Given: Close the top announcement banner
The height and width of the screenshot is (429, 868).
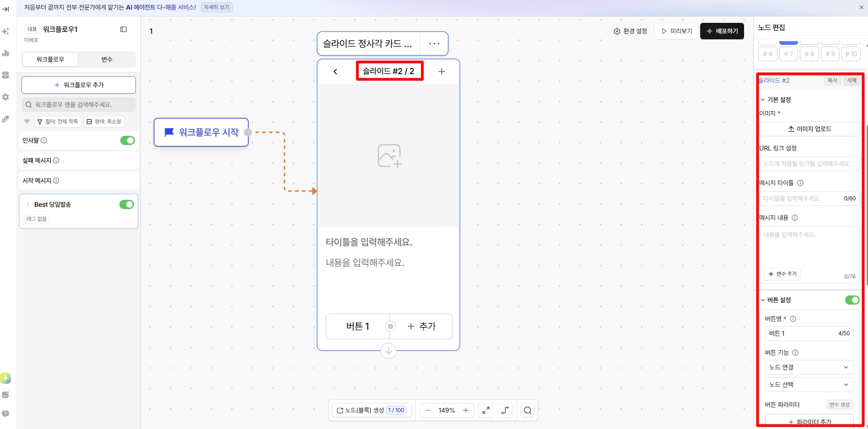Looking at the screenshot, I should (x=862, y=7).
